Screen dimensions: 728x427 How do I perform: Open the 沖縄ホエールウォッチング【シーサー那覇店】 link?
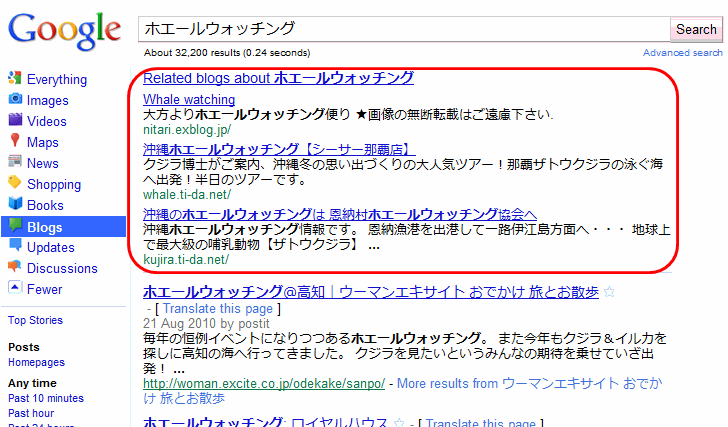pos(279,149)
